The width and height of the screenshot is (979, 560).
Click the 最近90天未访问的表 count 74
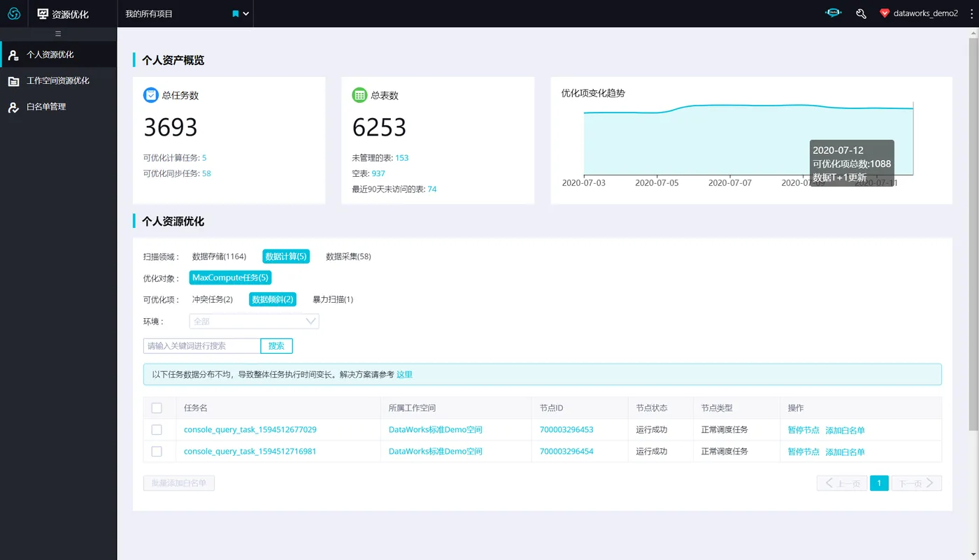coord(432,189)
